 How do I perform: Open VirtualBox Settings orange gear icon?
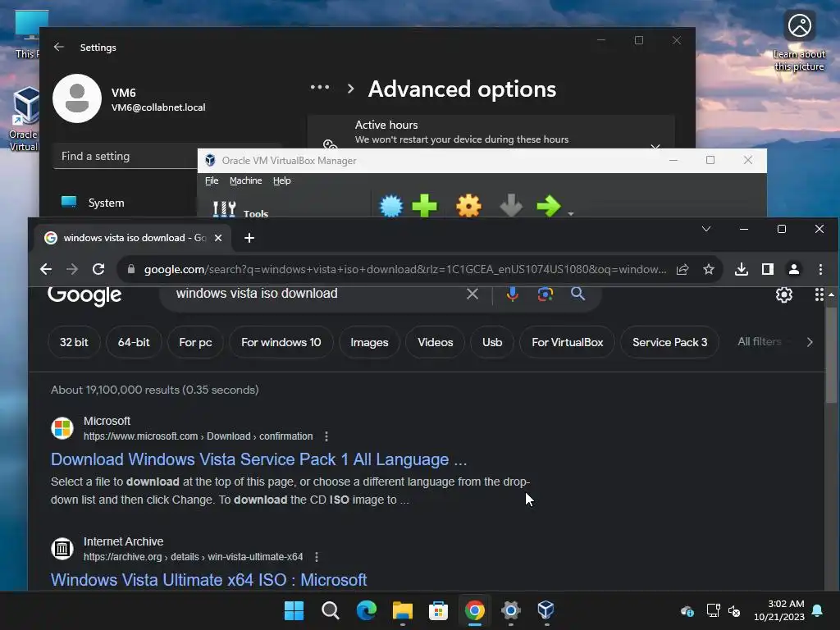click(x=468, y=206)
